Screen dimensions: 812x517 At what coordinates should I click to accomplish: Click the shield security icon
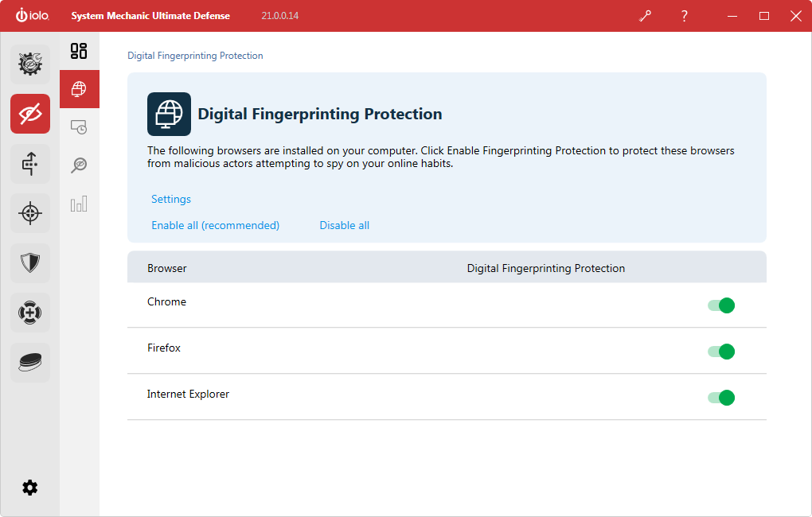[x=30, y=263]
